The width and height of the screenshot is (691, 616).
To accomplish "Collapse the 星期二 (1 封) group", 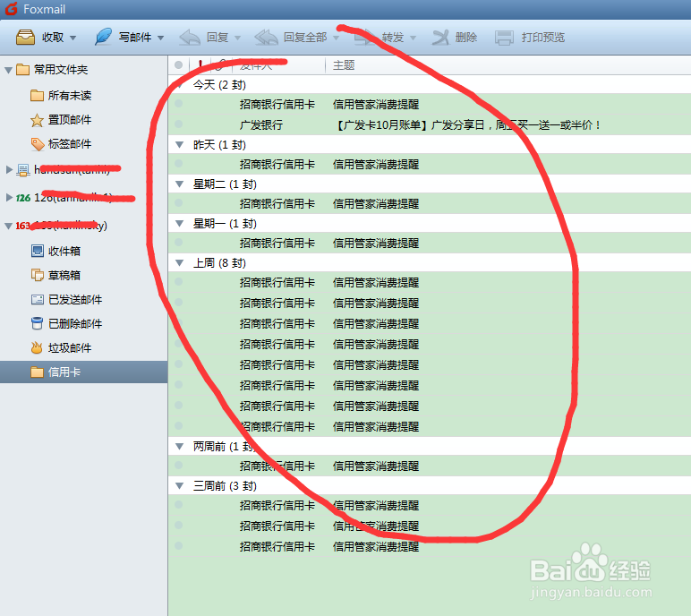I will coord(179,184).
